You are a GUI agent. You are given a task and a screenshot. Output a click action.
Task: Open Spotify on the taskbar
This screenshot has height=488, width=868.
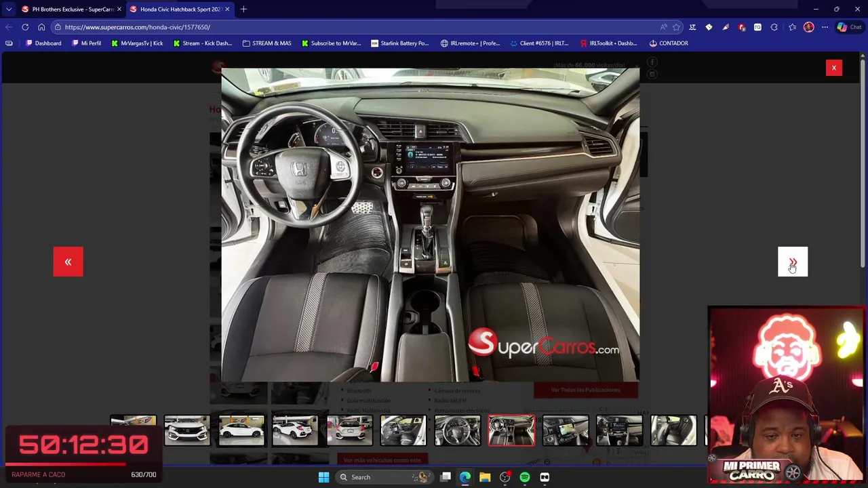pos(525,477)
